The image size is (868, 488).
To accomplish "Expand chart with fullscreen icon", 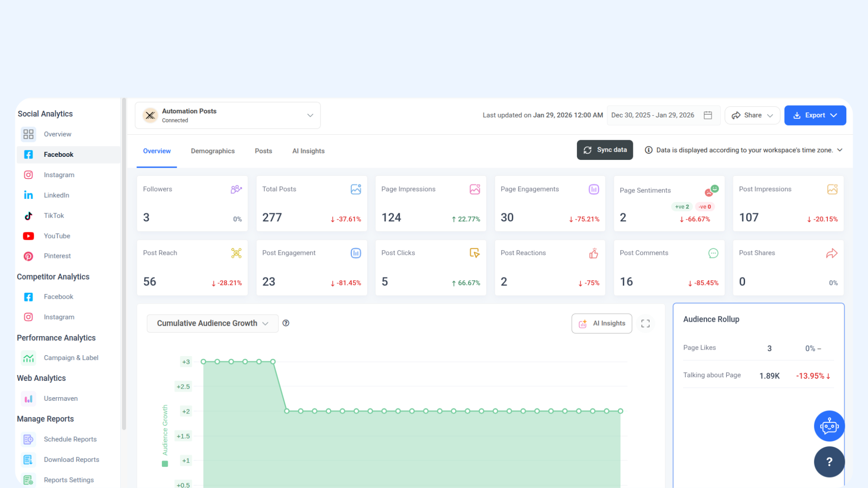I will (x=646, y=324).
